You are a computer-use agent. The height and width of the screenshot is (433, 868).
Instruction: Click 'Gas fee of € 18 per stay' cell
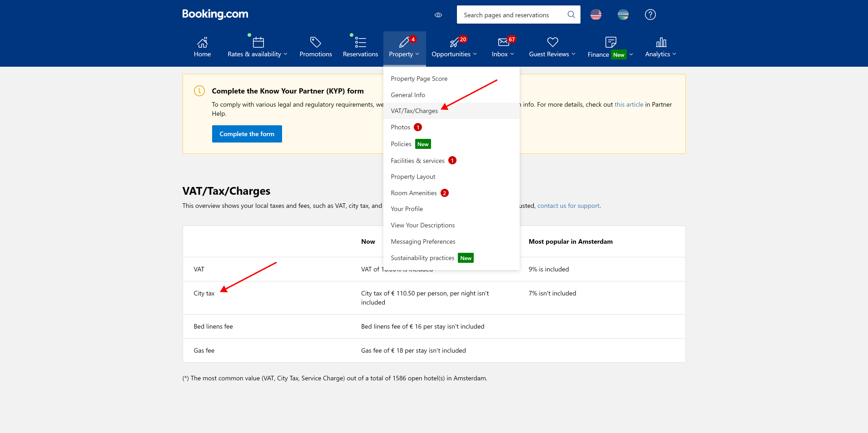coord(413,350)
